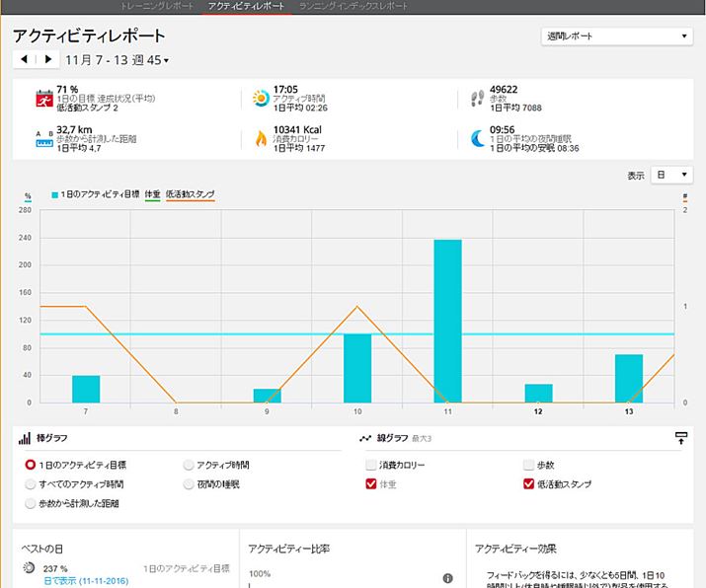706x588 pixels.
Task: Click the flame calories icon
Action: [x=260, y=137]
